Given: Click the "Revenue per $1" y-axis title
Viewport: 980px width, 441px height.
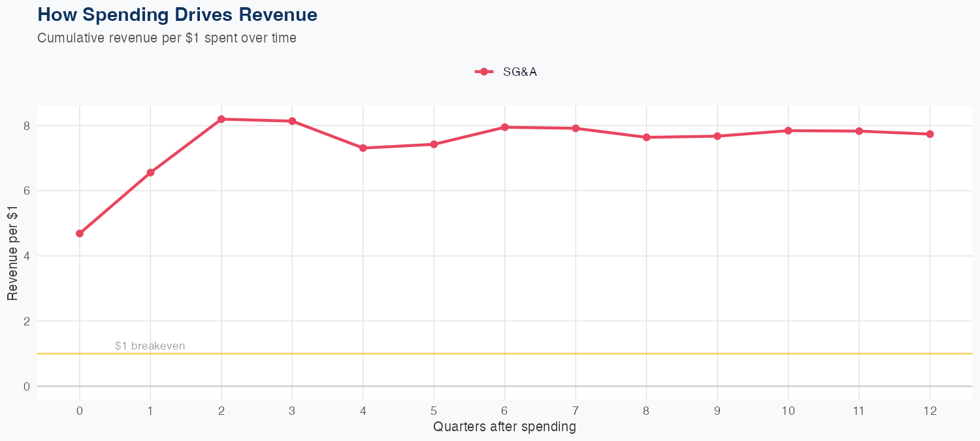Looking at the screenshot, I should click(x=12, y=256).
